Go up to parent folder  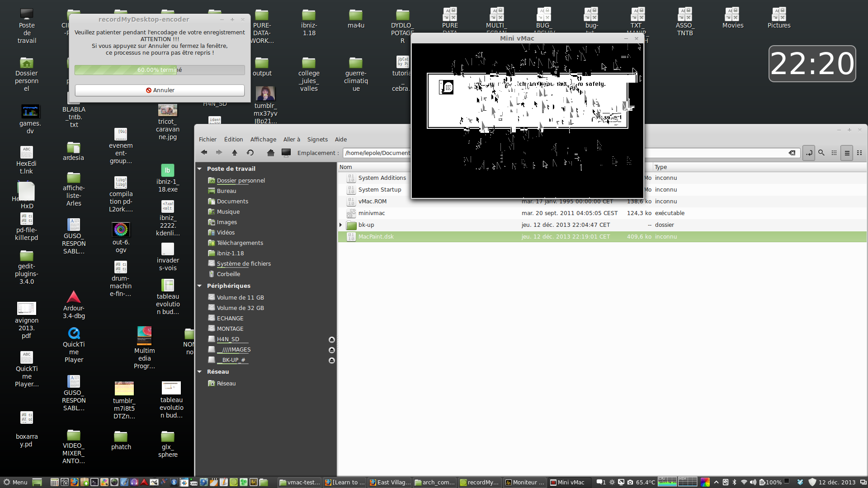234,153
